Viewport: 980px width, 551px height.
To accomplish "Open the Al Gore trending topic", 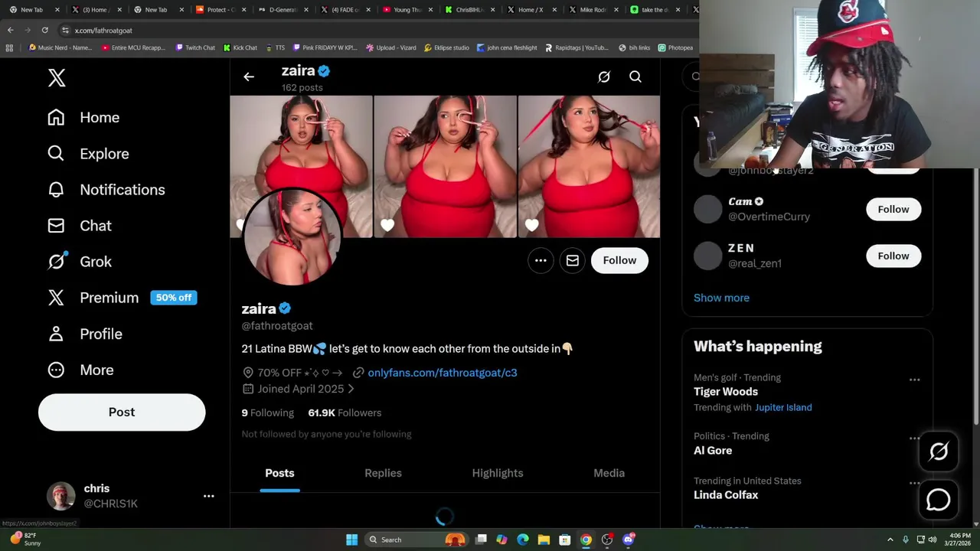I will tap(713, 450).
